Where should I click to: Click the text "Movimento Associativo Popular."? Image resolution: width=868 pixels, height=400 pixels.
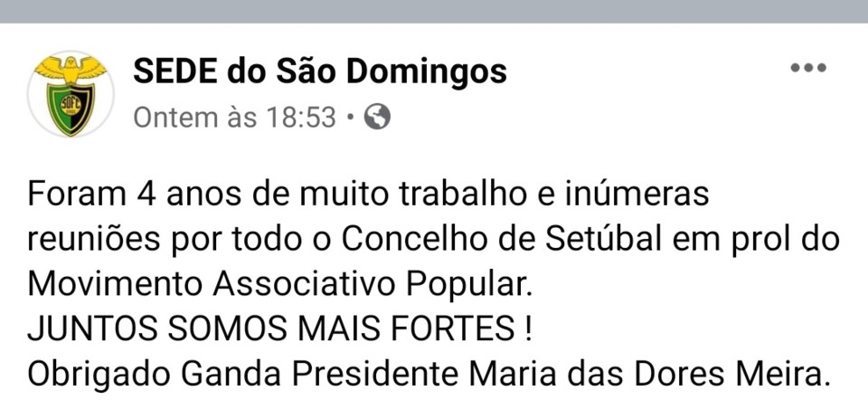279,284
